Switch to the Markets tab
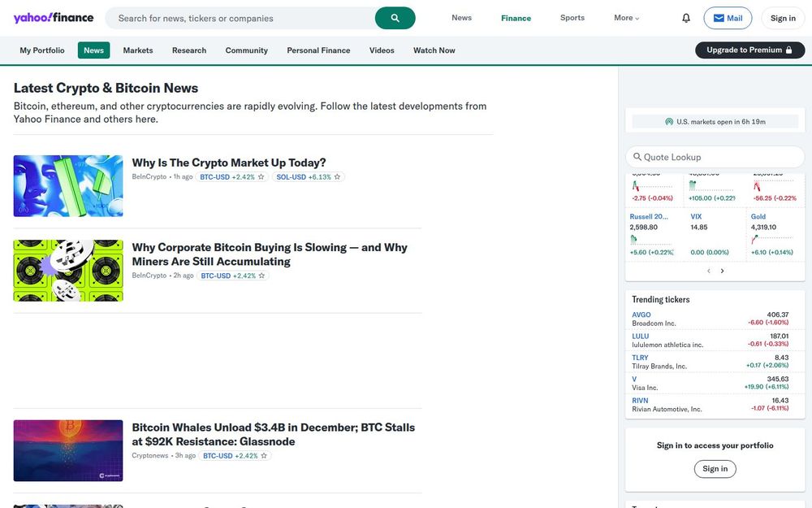This screenshot has height=508, width=812. tap(138, 50)
